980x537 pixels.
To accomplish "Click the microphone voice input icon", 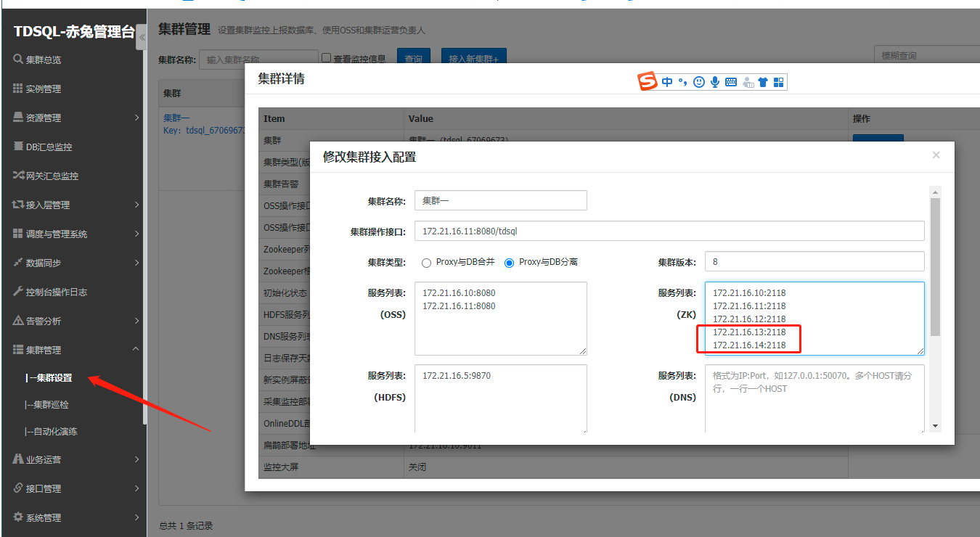I will pos(715,82).
